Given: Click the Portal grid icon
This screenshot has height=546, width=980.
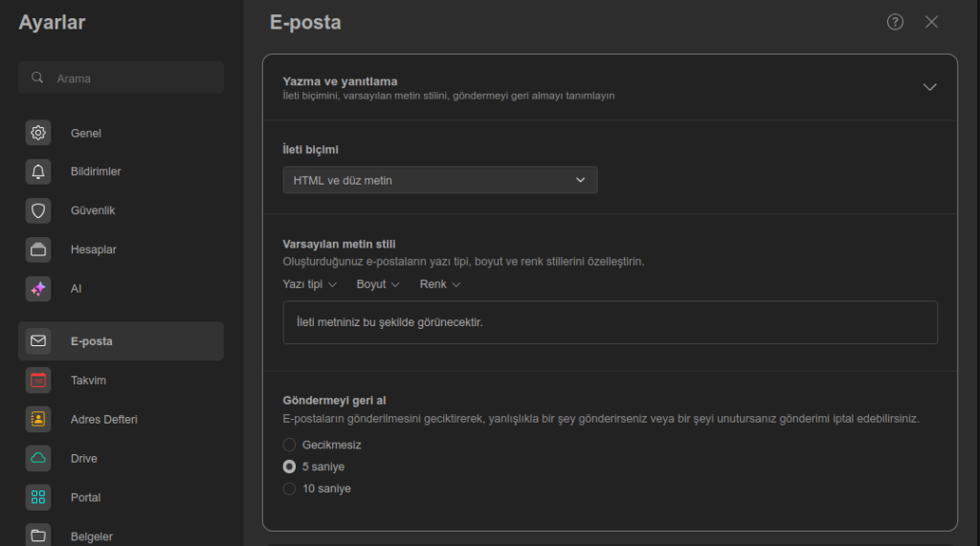Looking at the screenshot, I should pos(38,497).
